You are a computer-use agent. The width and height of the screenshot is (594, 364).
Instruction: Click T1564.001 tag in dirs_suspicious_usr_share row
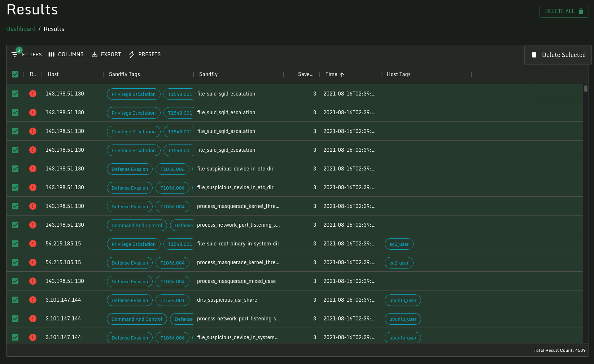[172, 300]
